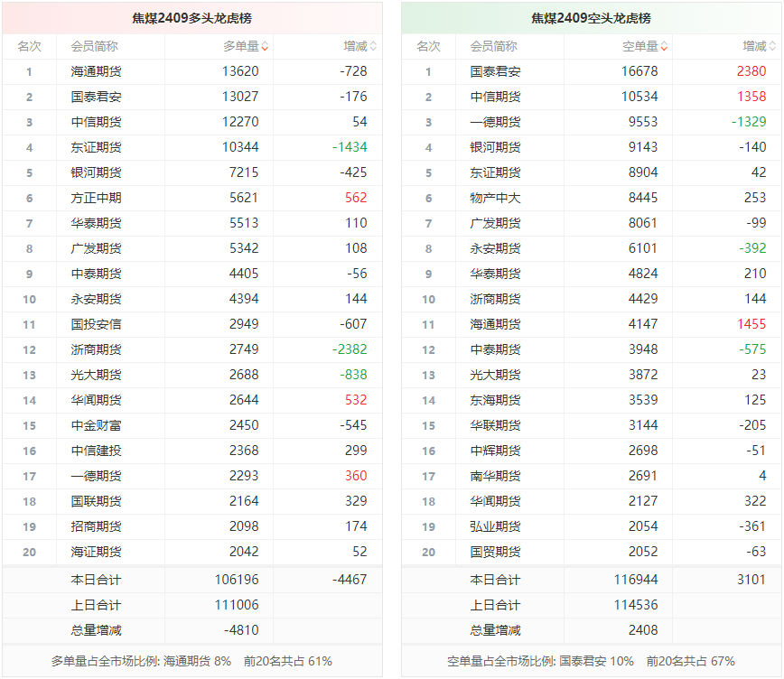Screen dimensions: 784x679
Task: Click short total change 2408
Action: point(643,630)
